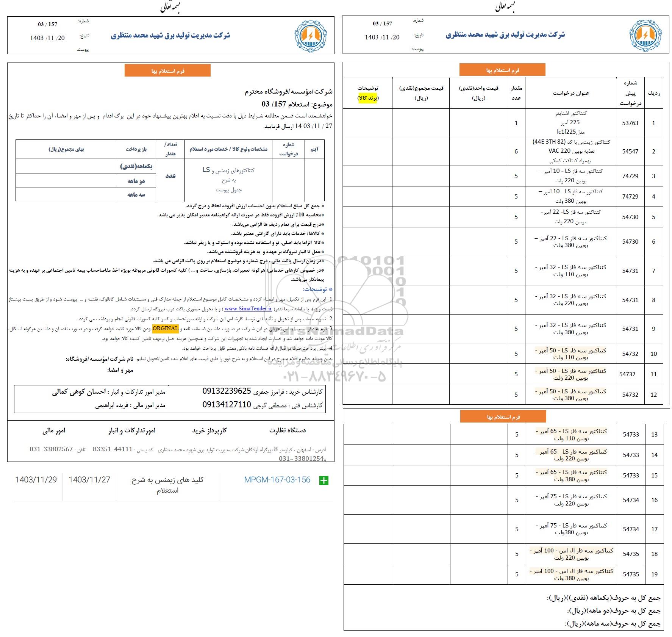Select technical expert phone number 09134127110

tap(227, 405)
